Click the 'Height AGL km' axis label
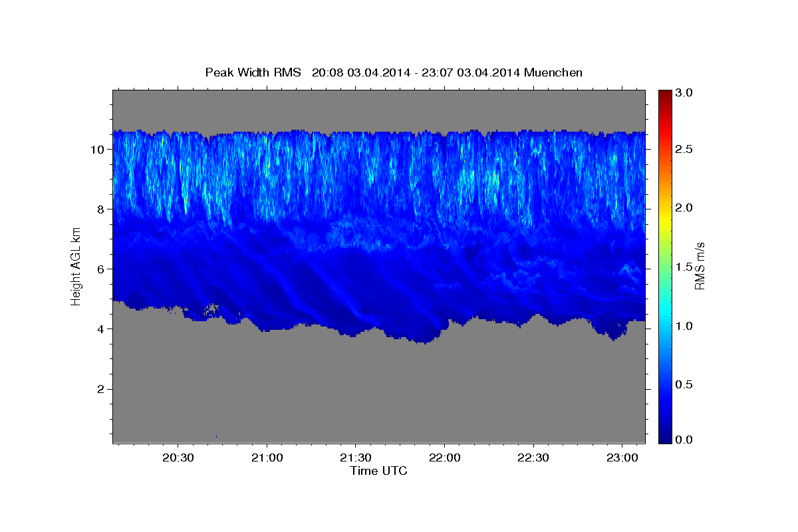The height and width of the screenshot is (532, 798). pyautogui.click(x=76, y=265)
